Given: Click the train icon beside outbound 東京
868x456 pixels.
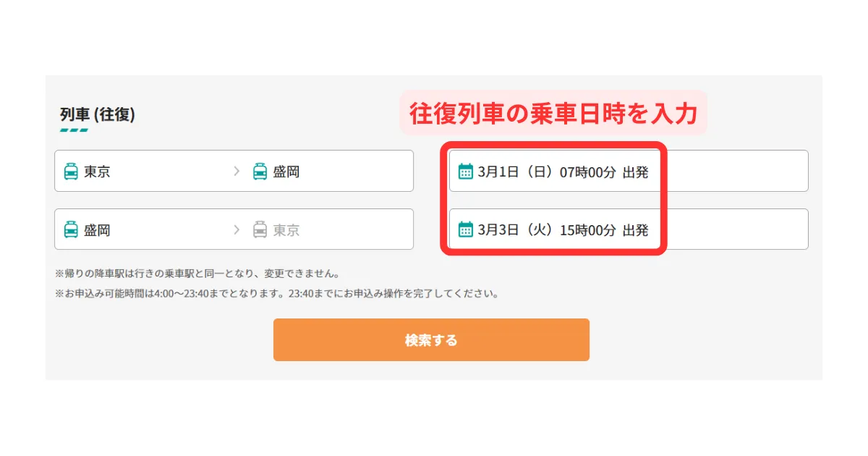Looking at the screenshot, I should [71, 172].
